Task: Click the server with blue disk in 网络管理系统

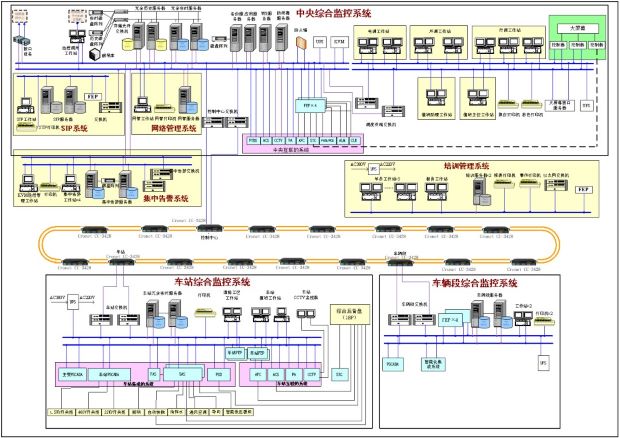Action: 188,100
